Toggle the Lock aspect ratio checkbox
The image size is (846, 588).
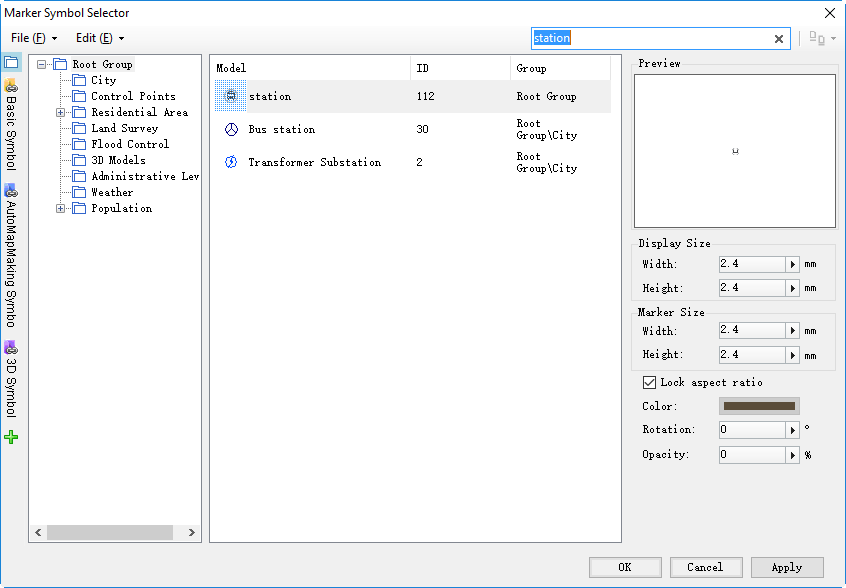(x=649, y=382)
